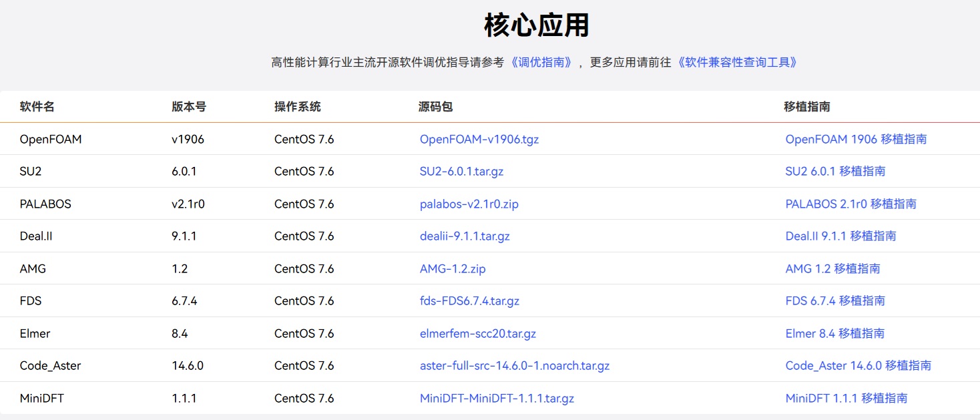Download MiniDFT-MiniDFT-1.1.1.tar.gz package

497,398
